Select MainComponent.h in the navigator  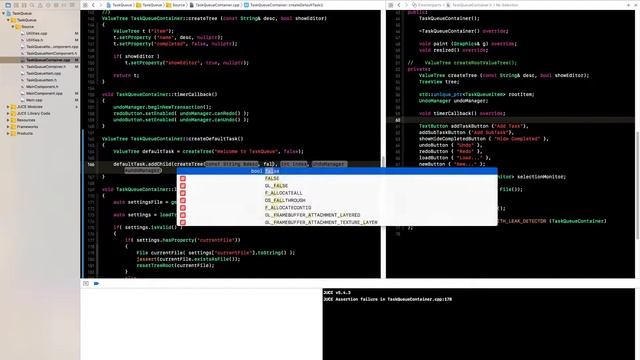pyautogui.click(x=42, y=87)
